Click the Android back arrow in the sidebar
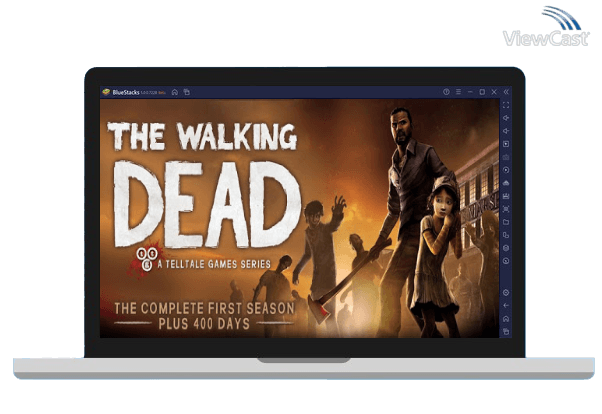 506,306
